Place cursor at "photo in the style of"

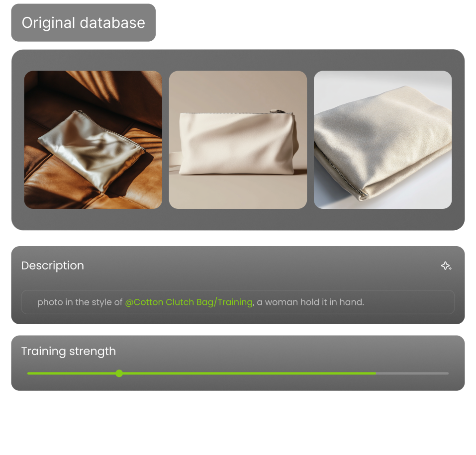tap(80, 302)
